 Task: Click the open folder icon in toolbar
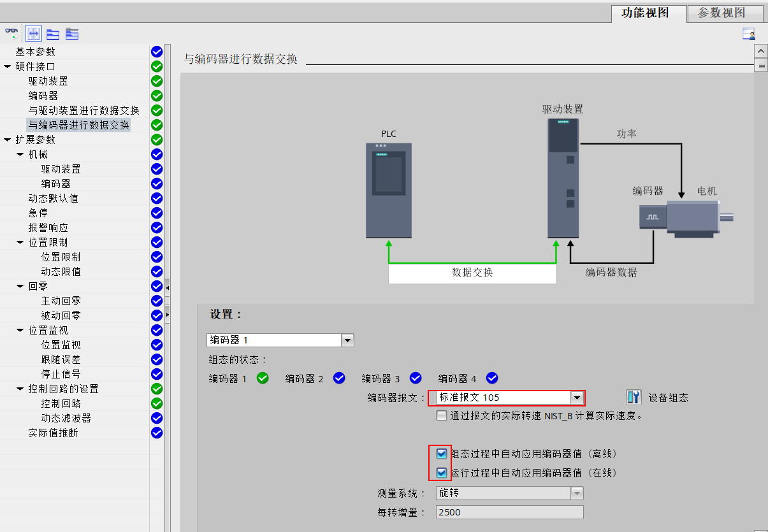pos(53,34)
